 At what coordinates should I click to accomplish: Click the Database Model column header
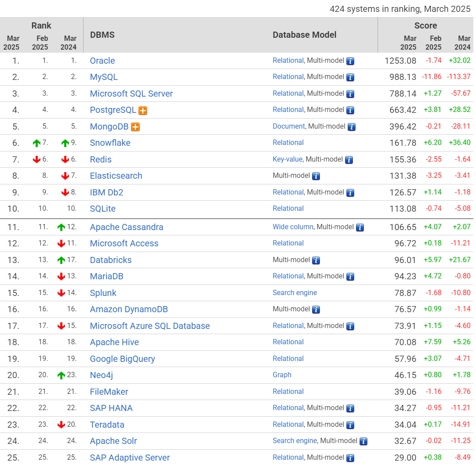[305, 35]
